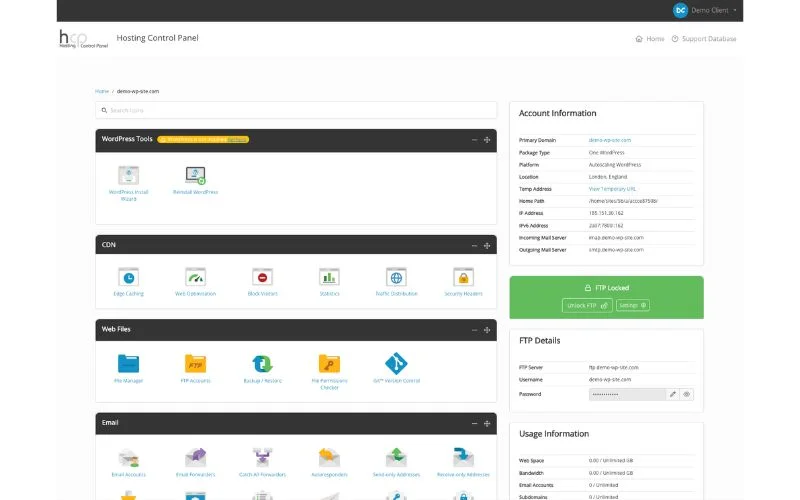
Task: Open the Reinstall WordPress tool
Action: tap(195, 176)
